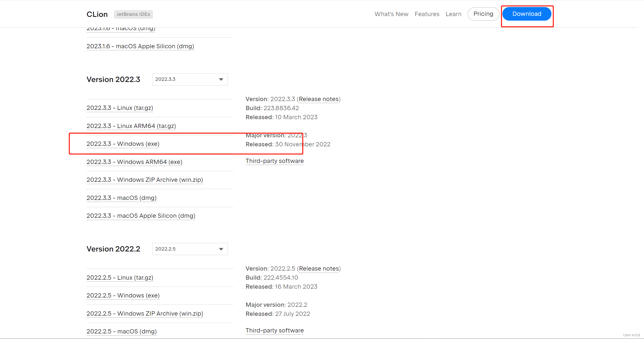Download 2023.1.6 macOS Apple Silicon (dmg)

(x=140, y=46)
